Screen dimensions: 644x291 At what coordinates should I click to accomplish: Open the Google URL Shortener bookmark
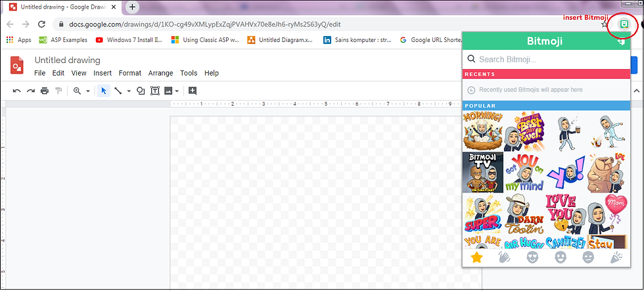tap(430, 40)
